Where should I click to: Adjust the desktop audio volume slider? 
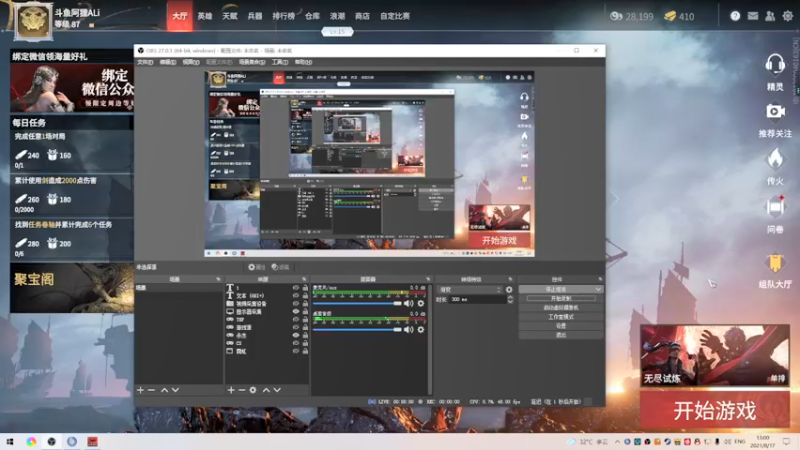tap(357, 330)
